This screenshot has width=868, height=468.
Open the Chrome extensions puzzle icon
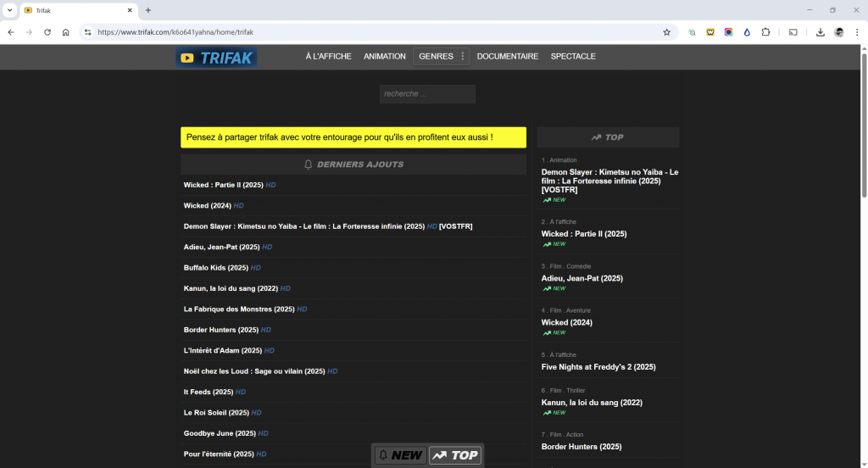[765, 32]
